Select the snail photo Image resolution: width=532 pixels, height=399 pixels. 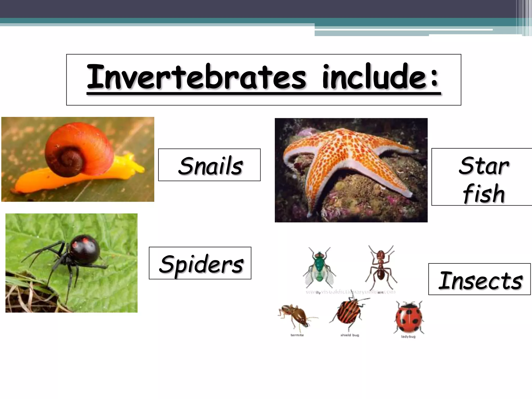click(x=78, y=159)
